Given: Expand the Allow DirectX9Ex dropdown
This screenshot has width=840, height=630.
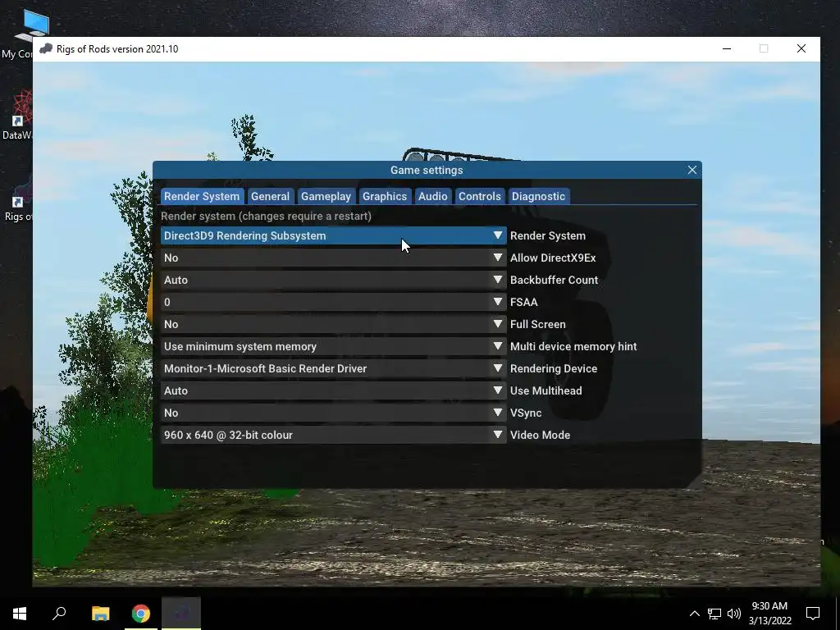Looking at the screenshot, I should click(x=333, y=258).
